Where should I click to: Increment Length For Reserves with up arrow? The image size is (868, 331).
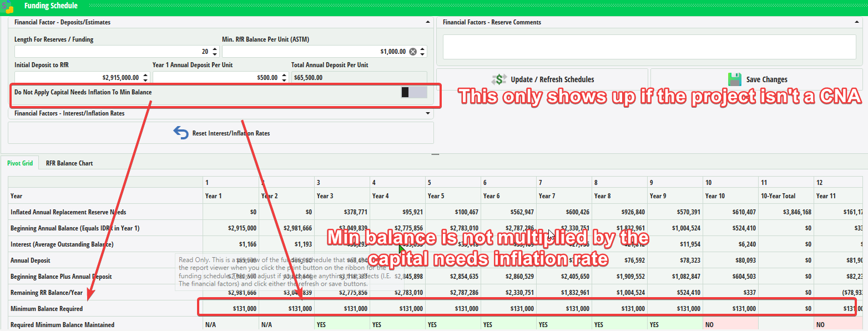215,48
